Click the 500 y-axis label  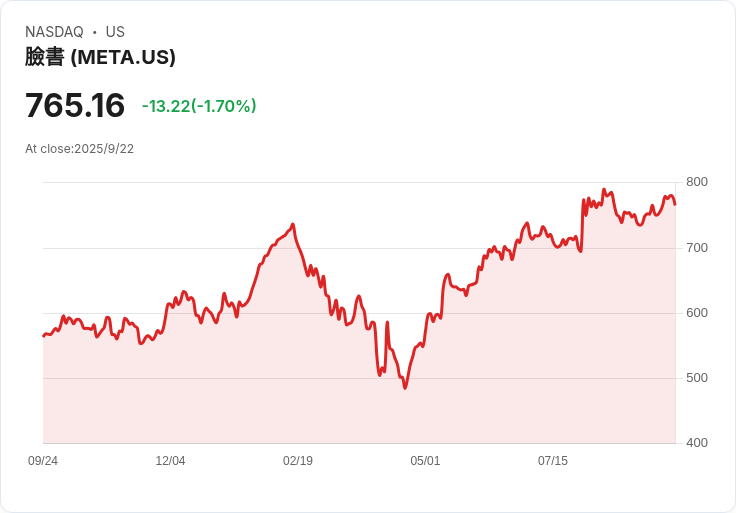pyautogui.click(x=697, y=378)
